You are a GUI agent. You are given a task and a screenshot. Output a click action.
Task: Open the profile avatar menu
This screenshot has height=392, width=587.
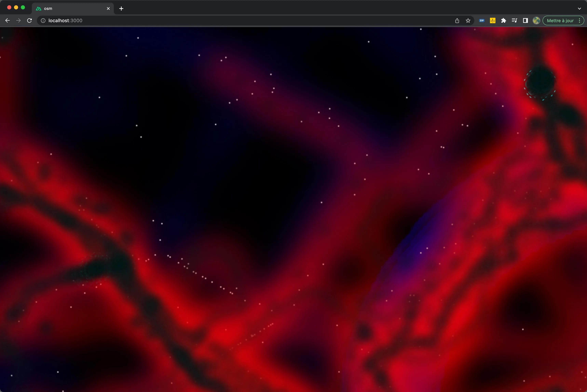pos(536,20)
